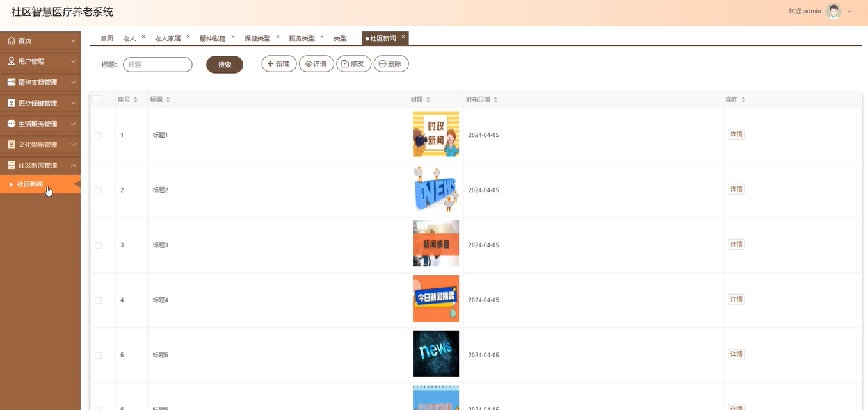Switch to the 老人家属 tab
The width and height of the screenshot is (868, 410).
coord(168,38)
